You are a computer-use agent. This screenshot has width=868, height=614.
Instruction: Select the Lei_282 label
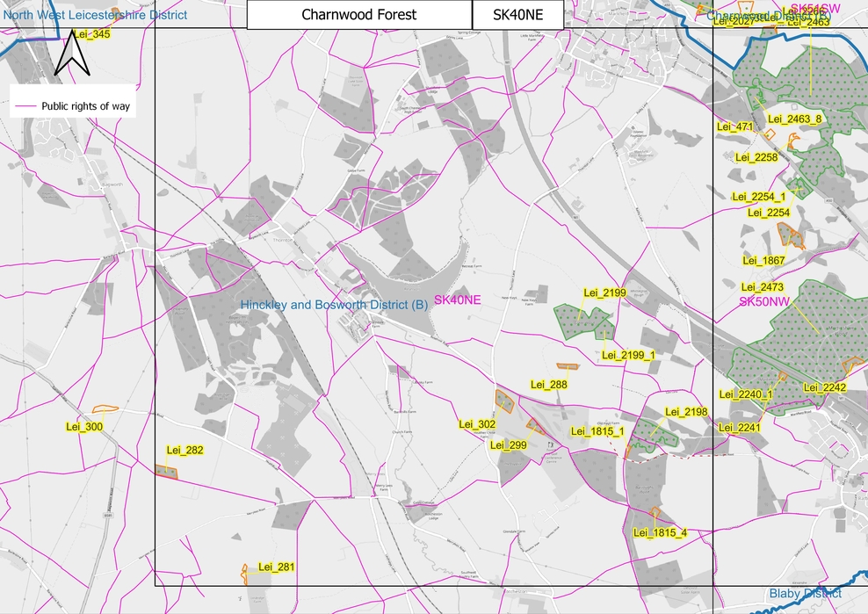[x=185, y=450]
